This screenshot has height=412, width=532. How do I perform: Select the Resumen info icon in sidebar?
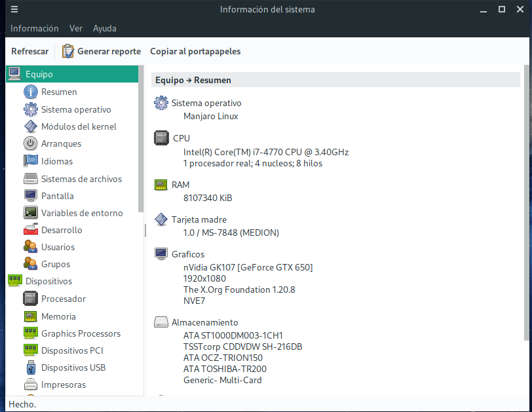point(31,92)
